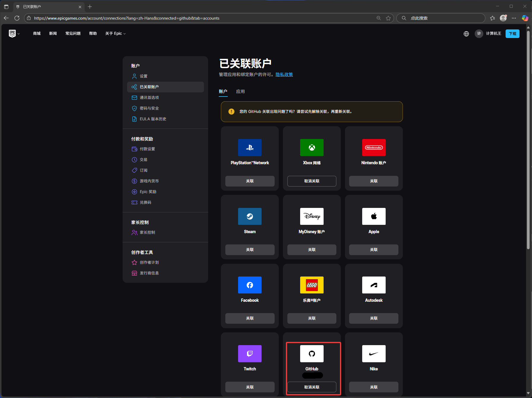
Task: Click the Xbox logo tile
Action: (x=312, y=148)
